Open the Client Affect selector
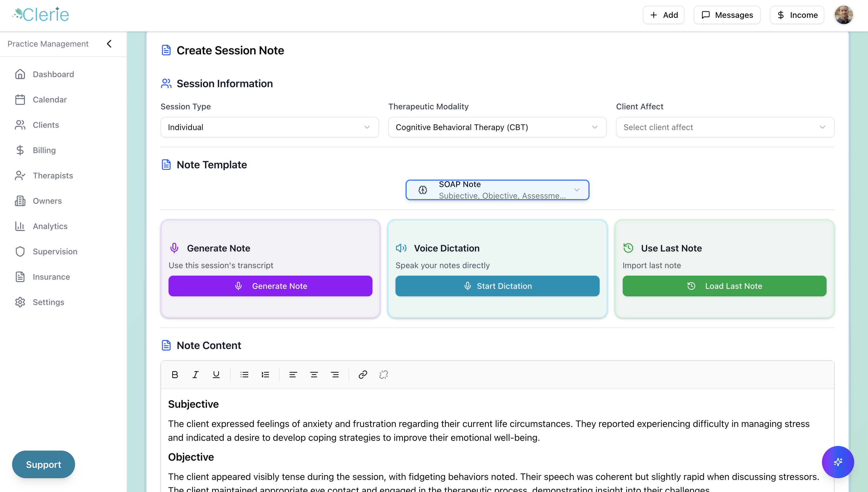The image size is (868, 492). [725, 127]
